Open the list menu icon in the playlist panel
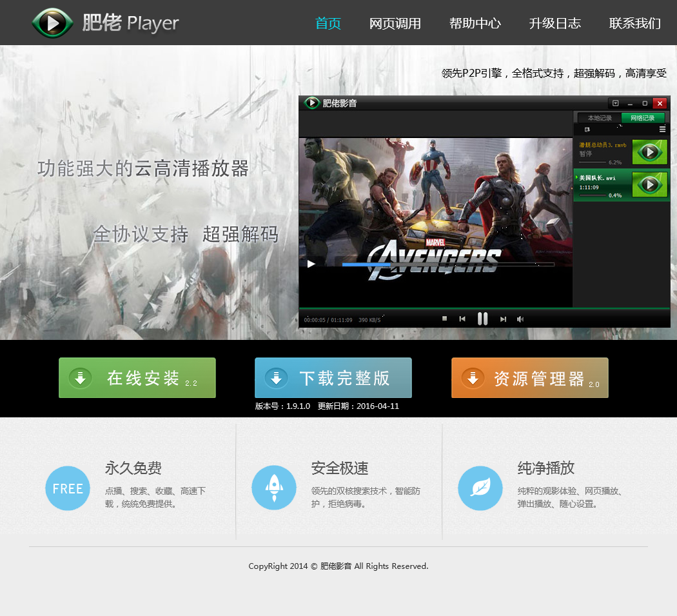 662,129
